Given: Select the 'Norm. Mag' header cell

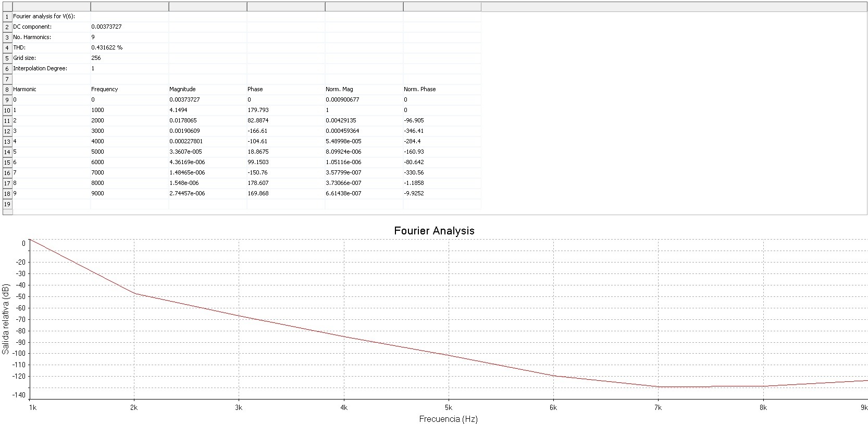Looking at the screenshot, I should pyautogui.click(x=364, y=89).
